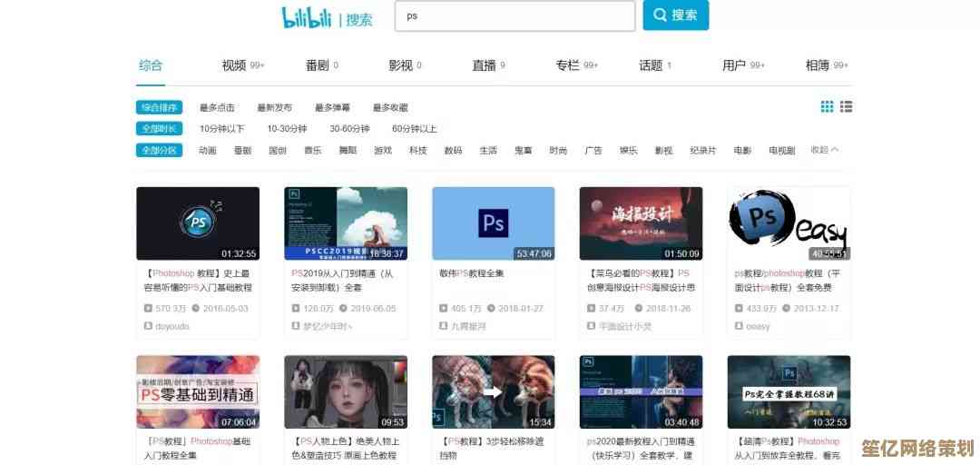Screen dimensions: 980x465
Task: Click uploader icon next to oeasy
Action: coord(739,326)
